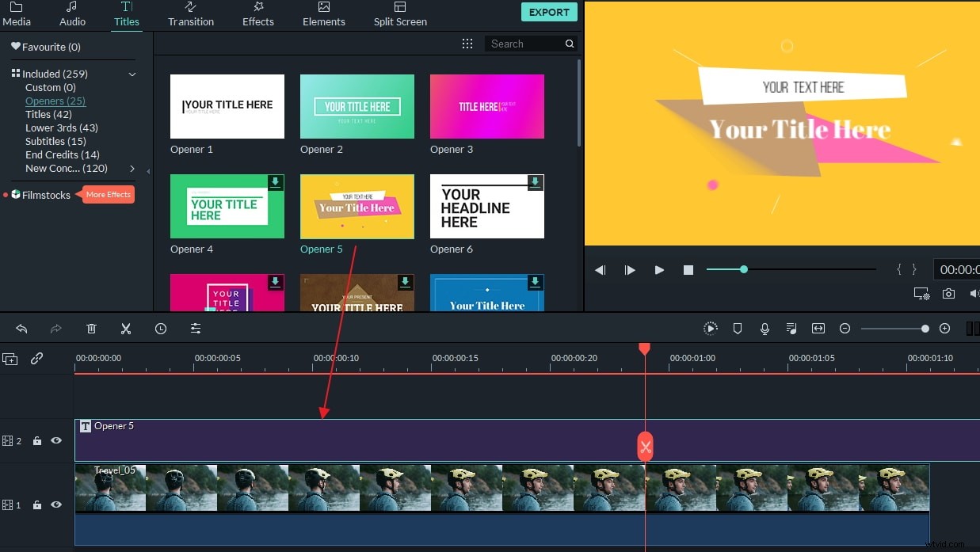Switch to the Transition tab
Viewport: 980px width, 552px height.
point(190,14)
